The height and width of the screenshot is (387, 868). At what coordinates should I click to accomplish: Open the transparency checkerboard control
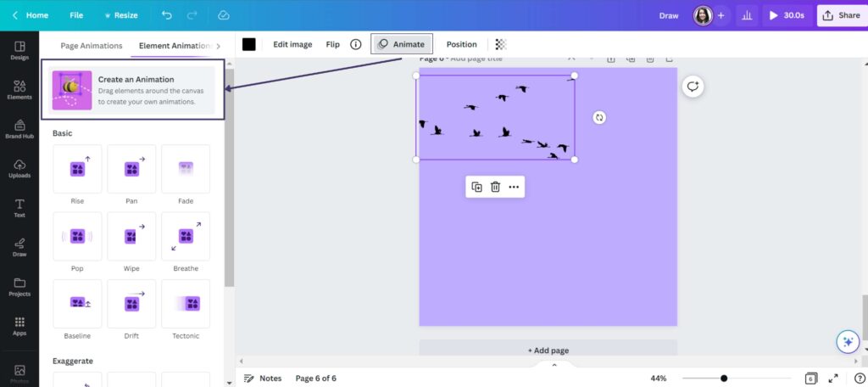(x=500, y=44)
